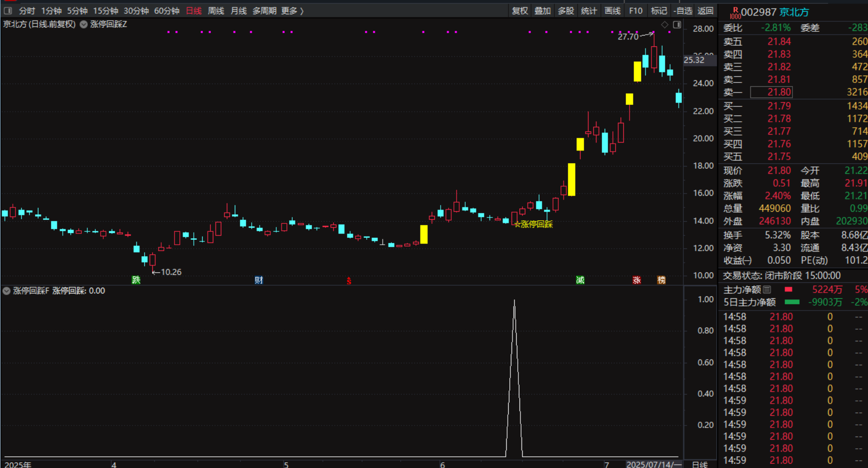
Task: Toggle the right panel icon beside the diamond
Action: 677,24
